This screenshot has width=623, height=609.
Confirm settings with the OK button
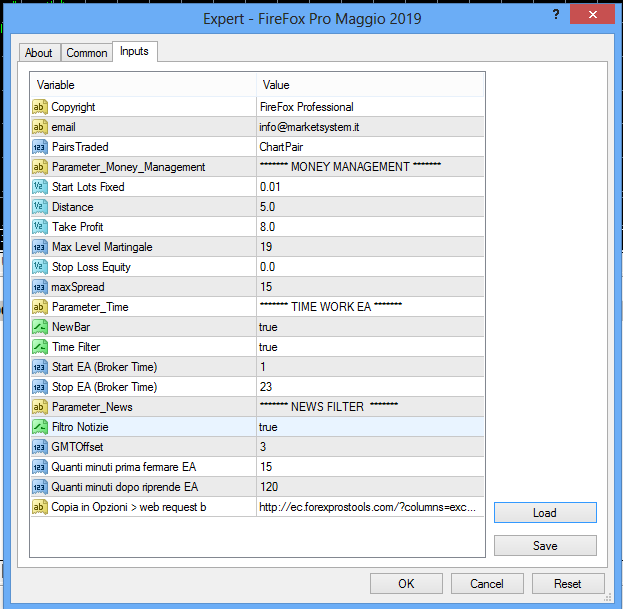(x=406, y=584)
